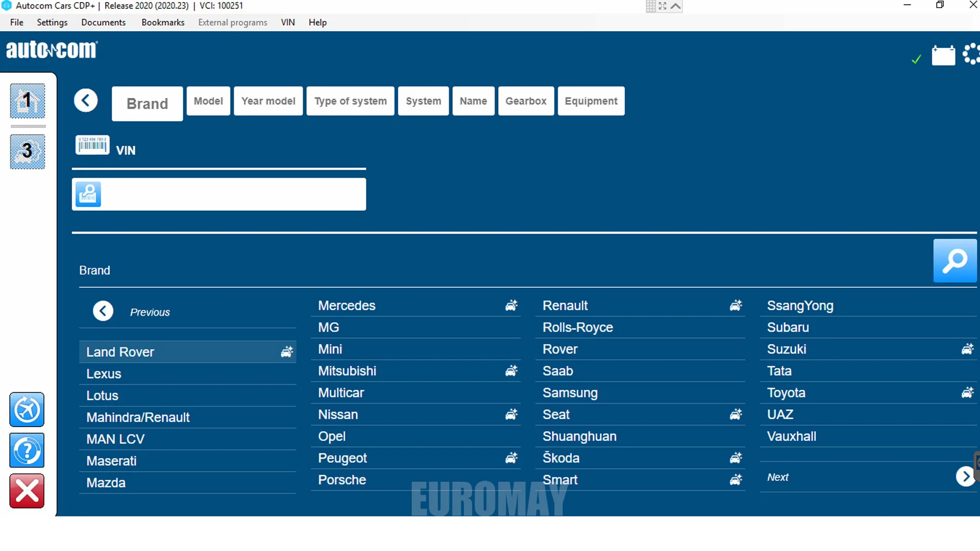Click the compass diagnostics icon in sidebar
This screenshot has width=980, height=551.
pyautogui.click(x=27, y=410)
